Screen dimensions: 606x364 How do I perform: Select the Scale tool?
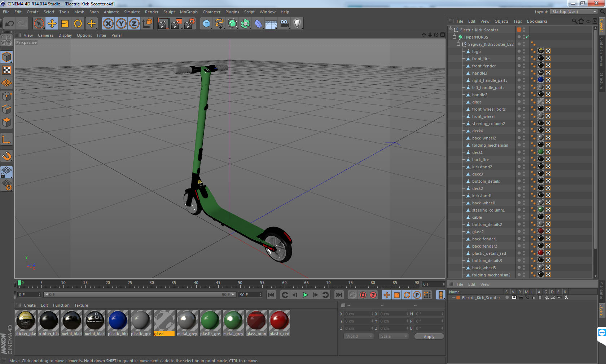pyautogui.click(x=65, y=24)
